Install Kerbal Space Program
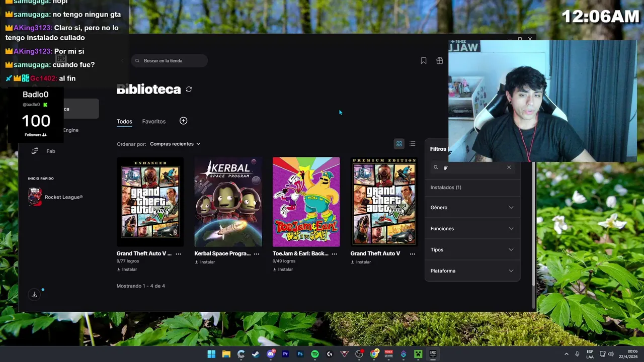Image resolution: width=644 pixels, height=362 pixels. point(205,262)
